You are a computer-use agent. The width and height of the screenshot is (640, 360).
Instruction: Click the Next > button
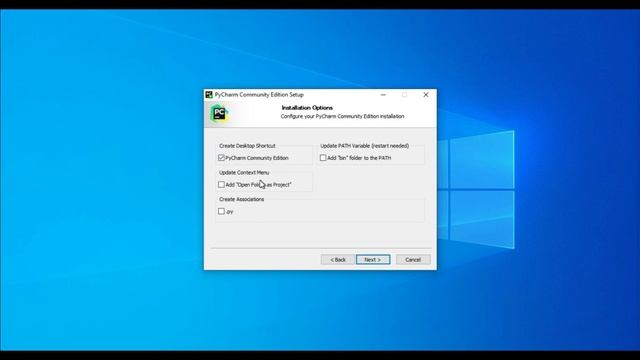[x=373, y=260]
